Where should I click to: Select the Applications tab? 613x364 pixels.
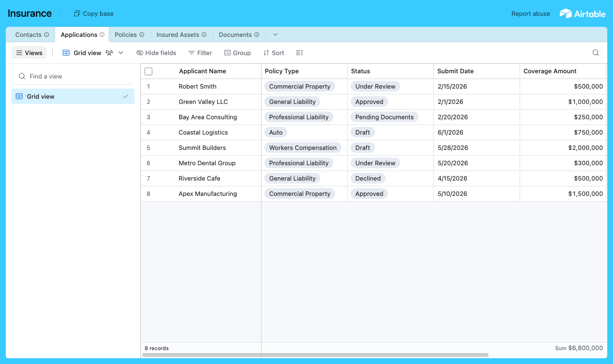pyautogui.click(x=79, y=34)
